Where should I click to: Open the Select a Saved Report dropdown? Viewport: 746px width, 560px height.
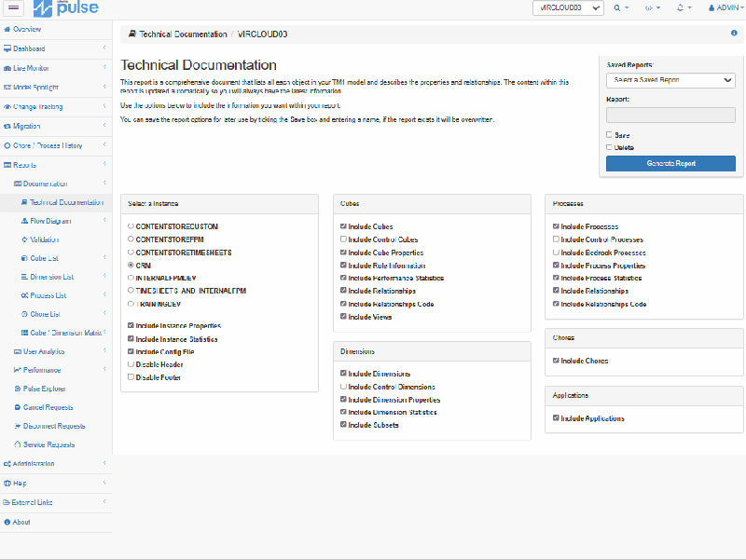pos(670,80)
